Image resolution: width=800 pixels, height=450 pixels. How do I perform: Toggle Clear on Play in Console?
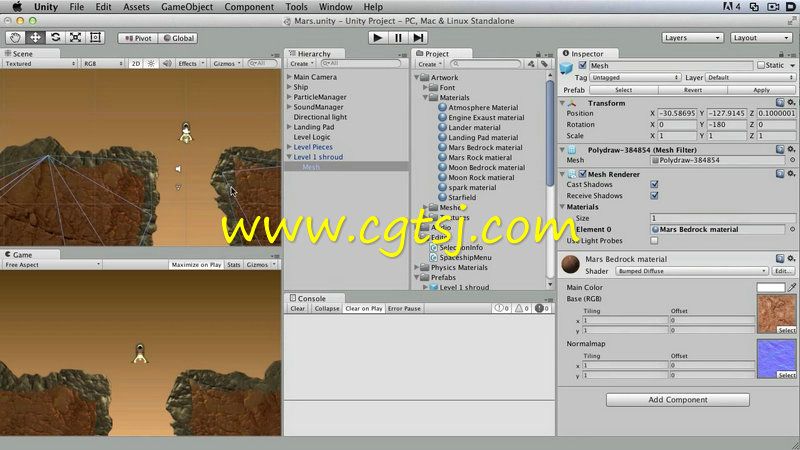point(364,309)
